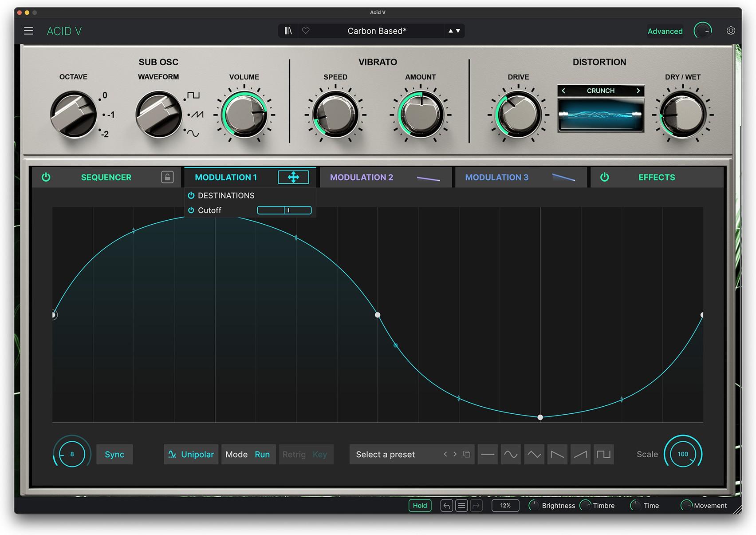Click the Vibrato Speed knob
The width and height of the screenshot is (756, 535).
pos(335,115)
